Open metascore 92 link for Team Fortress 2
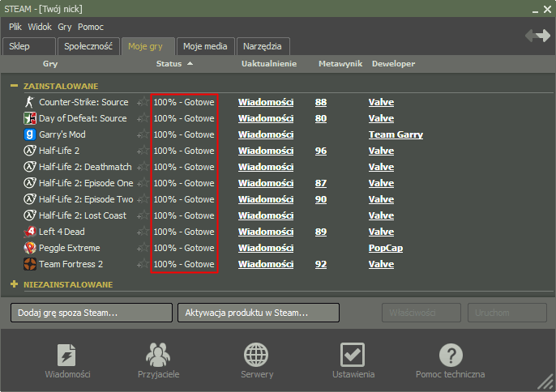This screenshot has height=392, width=556. tap(321, 264)
